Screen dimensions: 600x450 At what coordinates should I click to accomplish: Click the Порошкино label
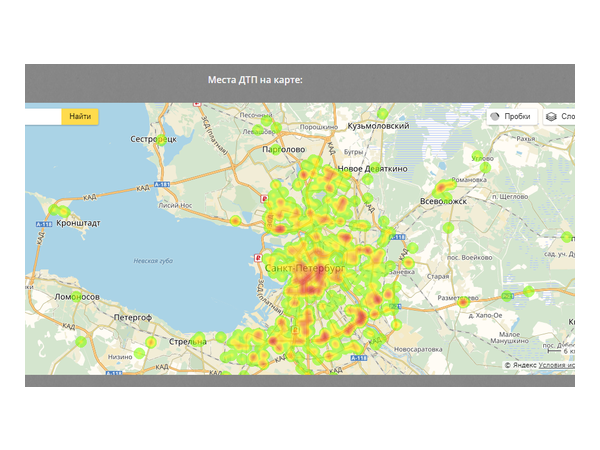(x=319, y=127)
